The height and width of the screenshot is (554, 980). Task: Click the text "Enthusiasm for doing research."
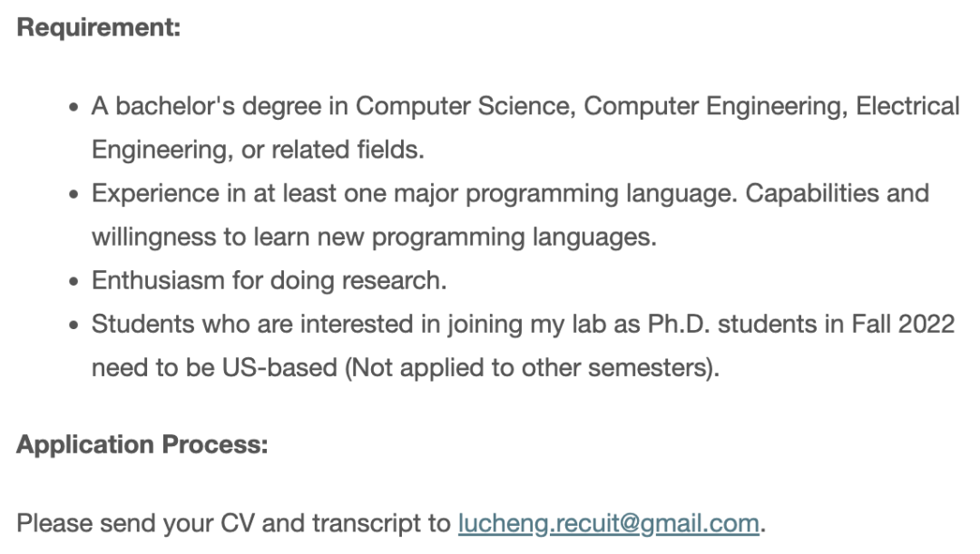269,280
